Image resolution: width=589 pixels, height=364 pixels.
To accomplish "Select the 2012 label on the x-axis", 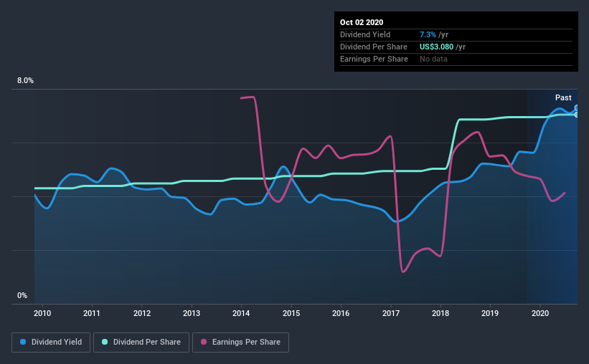I will point(141,313).
